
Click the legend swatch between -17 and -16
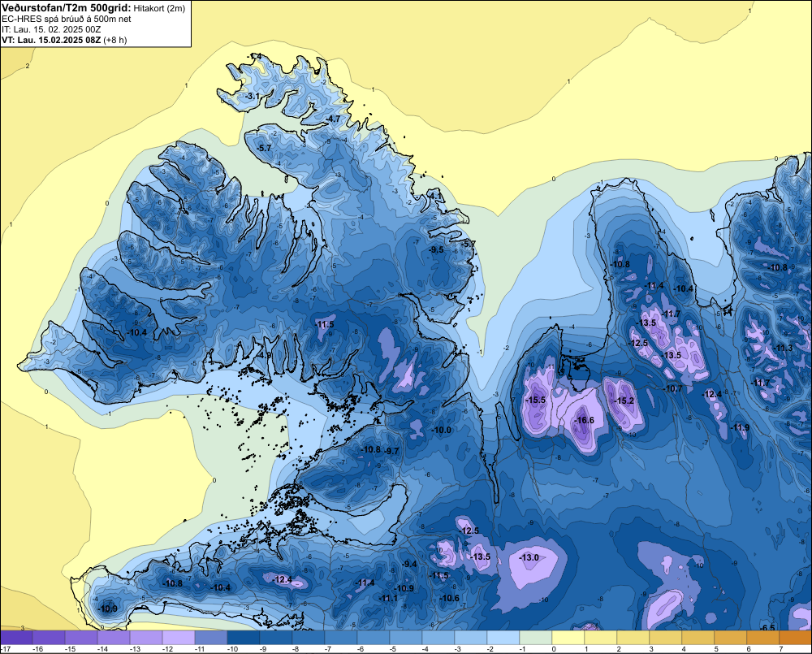(16, 638)
